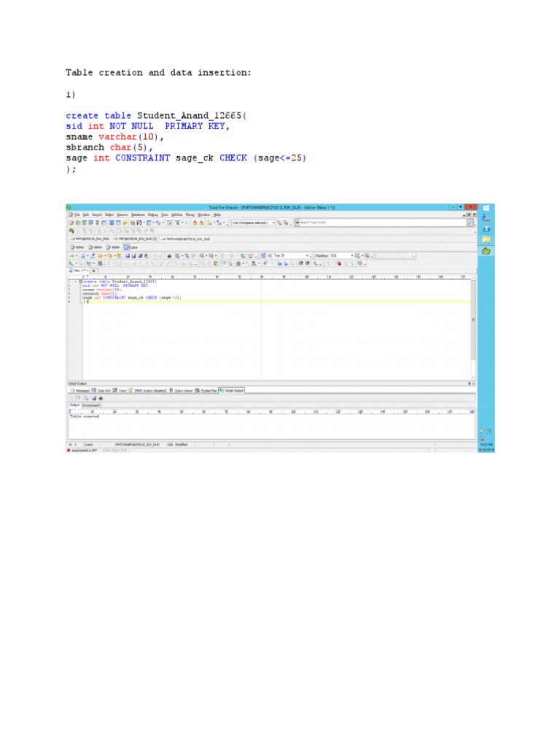Open Server Manager from the taskbar
This screenshot has height=747, width=560.
pos(486,219)
